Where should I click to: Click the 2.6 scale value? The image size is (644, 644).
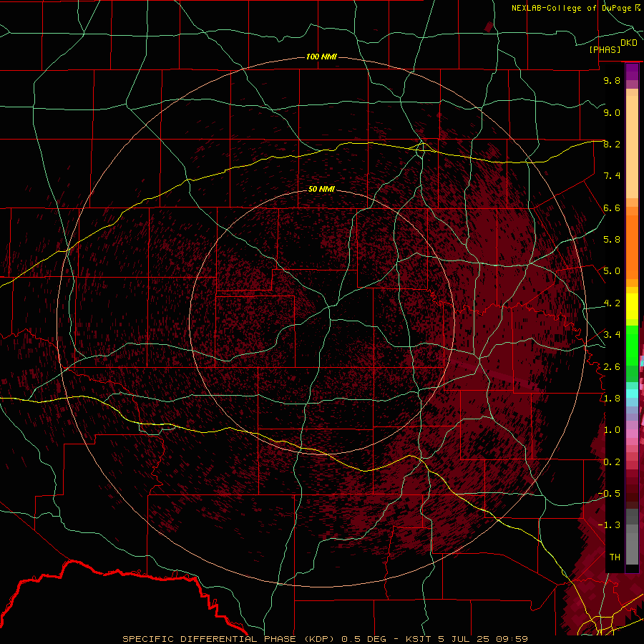[x=612, y=366]
